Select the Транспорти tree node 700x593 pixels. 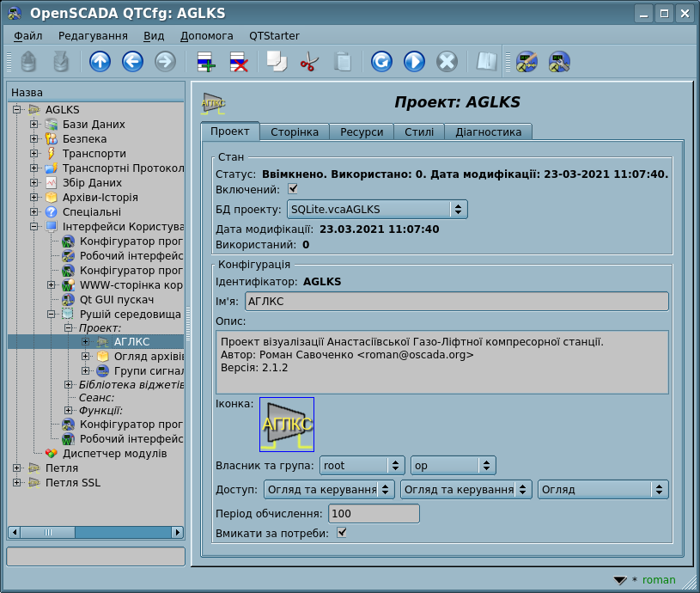(94, 154)
